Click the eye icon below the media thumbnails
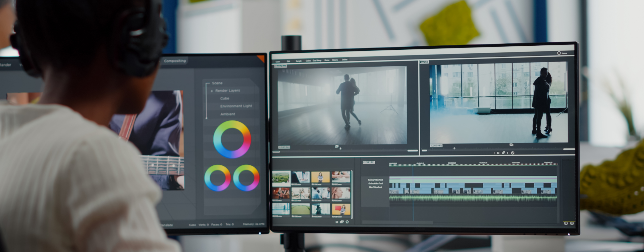Viewport: 644px width, 252px height. point(337,222)
